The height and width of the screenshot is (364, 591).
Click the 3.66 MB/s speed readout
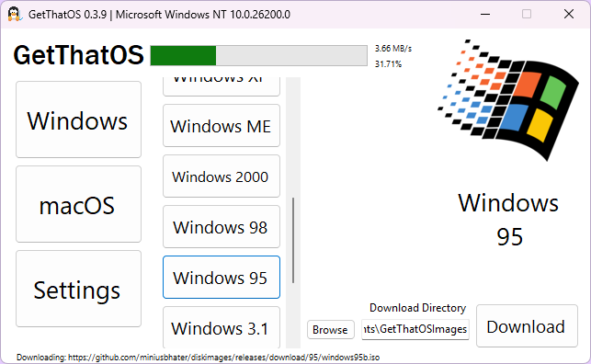393,49
